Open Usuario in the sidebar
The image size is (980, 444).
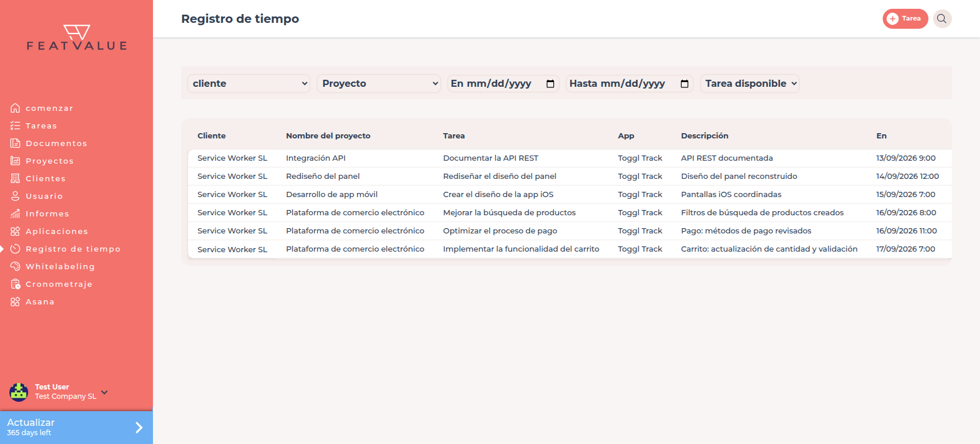[x=44, y=196]
